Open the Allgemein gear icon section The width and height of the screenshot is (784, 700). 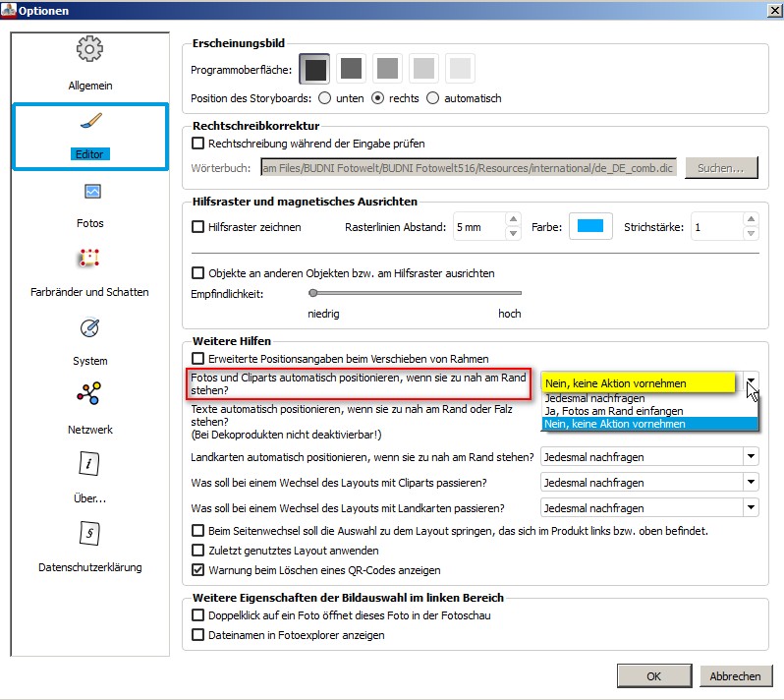pyautogui.click(x=89, y=49)
